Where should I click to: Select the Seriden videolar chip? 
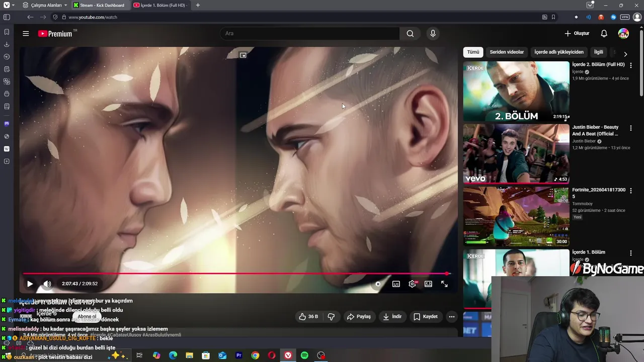pos(507,52)
